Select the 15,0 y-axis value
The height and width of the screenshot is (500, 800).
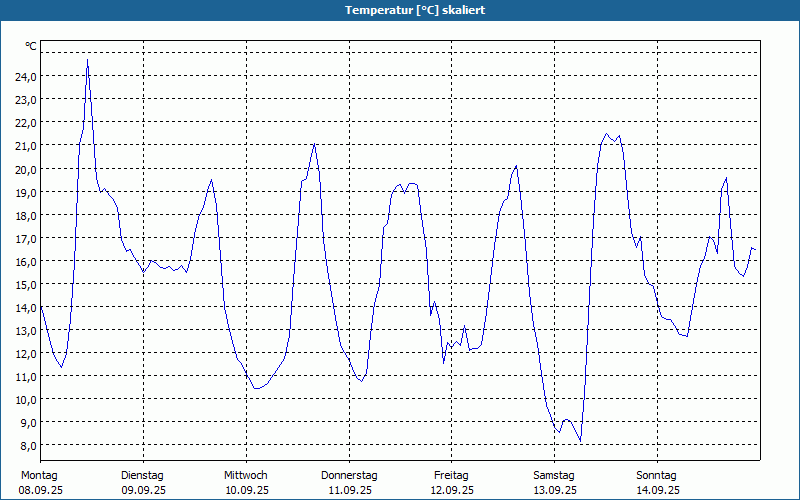coord(26,284)
